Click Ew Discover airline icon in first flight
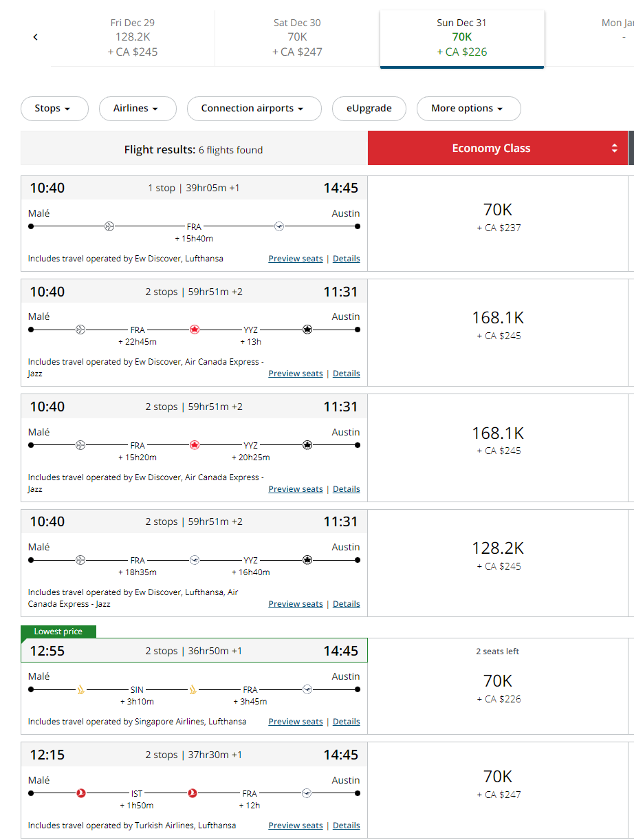This screenshot has height=840, width=634. pos(109,226)
